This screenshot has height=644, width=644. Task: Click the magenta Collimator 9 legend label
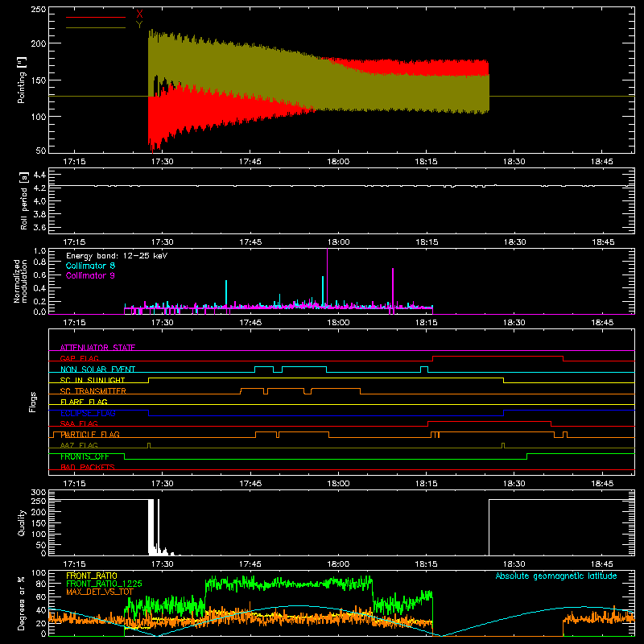click(x=90, y=275)
